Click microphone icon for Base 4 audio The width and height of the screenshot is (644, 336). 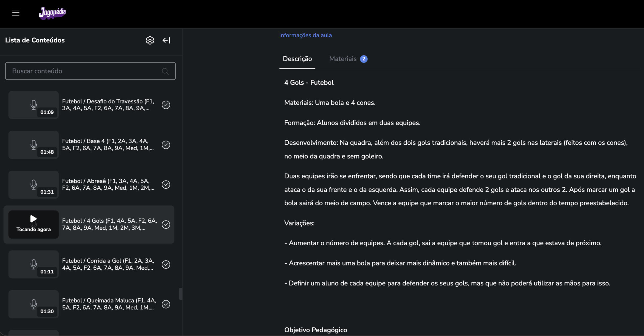tap(33, 144)
